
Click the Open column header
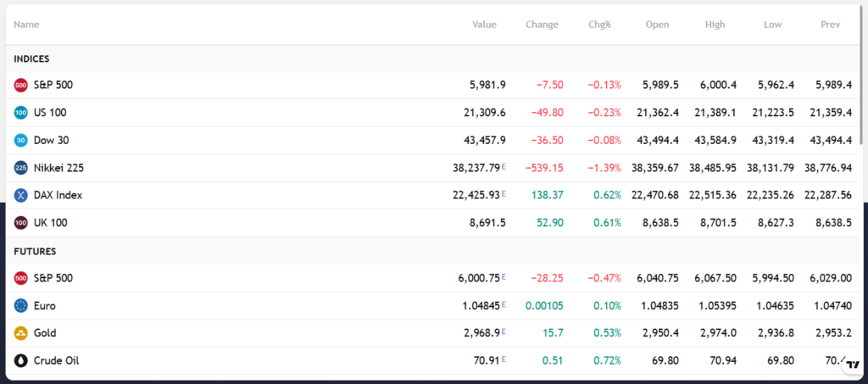[x=657, y=25]
